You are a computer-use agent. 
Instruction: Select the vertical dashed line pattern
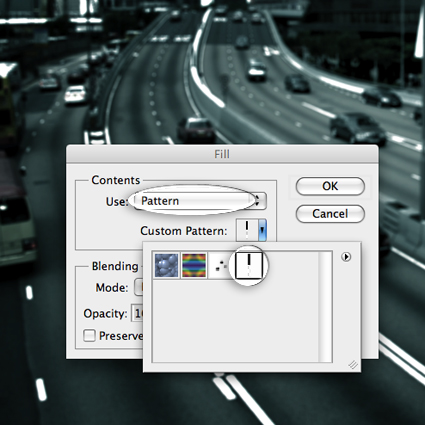click(249, 265)
